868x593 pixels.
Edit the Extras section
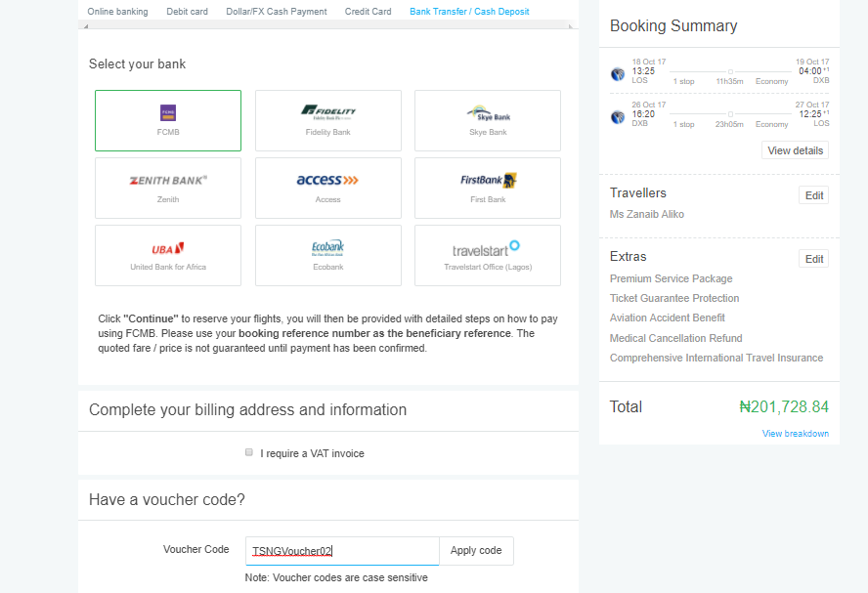813,259
